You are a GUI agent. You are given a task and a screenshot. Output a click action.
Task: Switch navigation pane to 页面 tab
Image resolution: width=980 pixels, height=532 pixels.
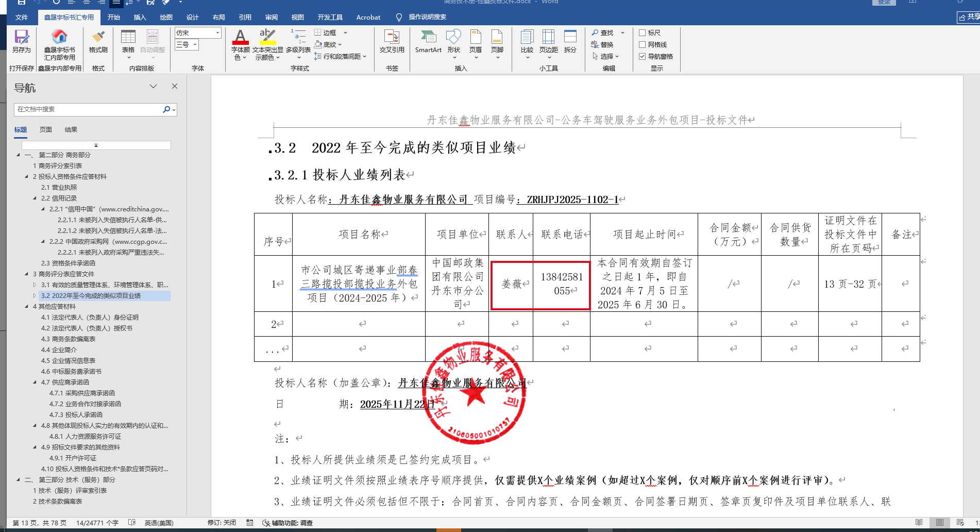[x=46, y=129]
